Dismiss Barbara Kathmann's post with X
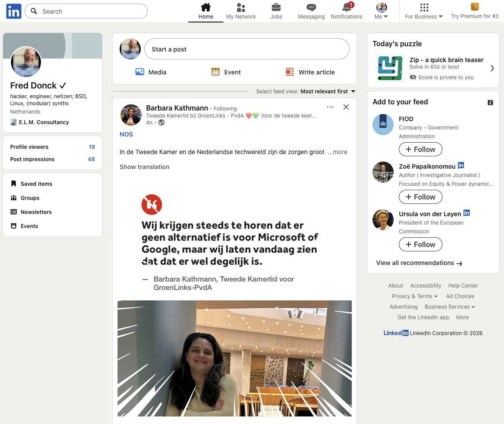Image resolution: width=504 pixels, height=424 pixels. click(346, 107)
